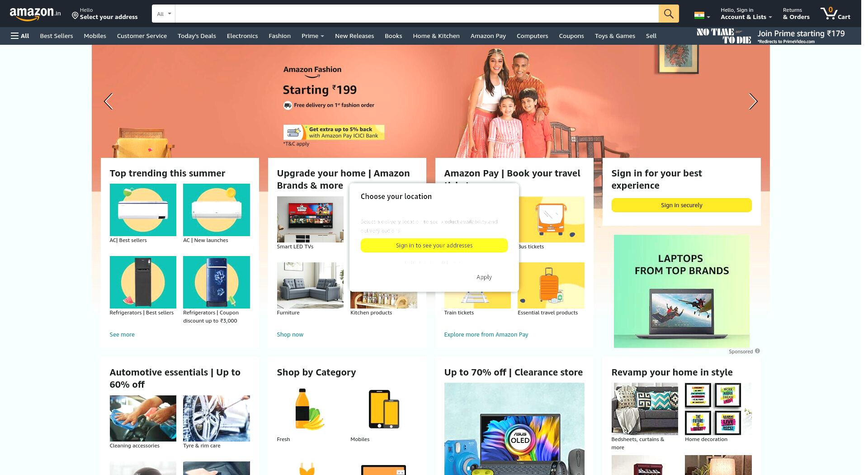This screenshot has height=475, width=868.
Task: Open the All hamburger menu
Action: [20, 36]
